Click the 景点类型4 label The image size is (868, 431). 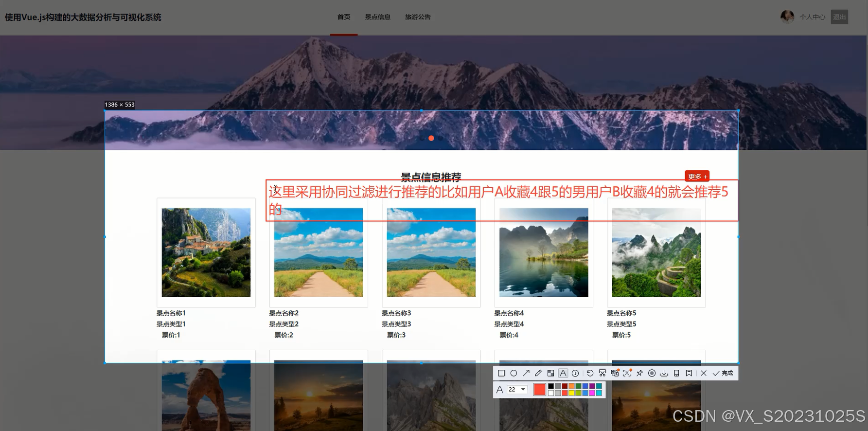pyautogui.click(x=509, y=324)
